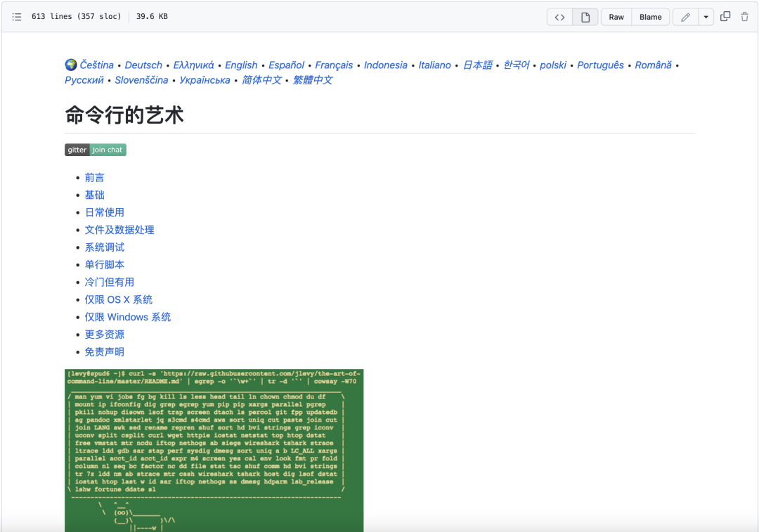The height and width of the screenshot is (532, 759).
Task: Open the table of contents outline icon
Action: coord(17,17)
